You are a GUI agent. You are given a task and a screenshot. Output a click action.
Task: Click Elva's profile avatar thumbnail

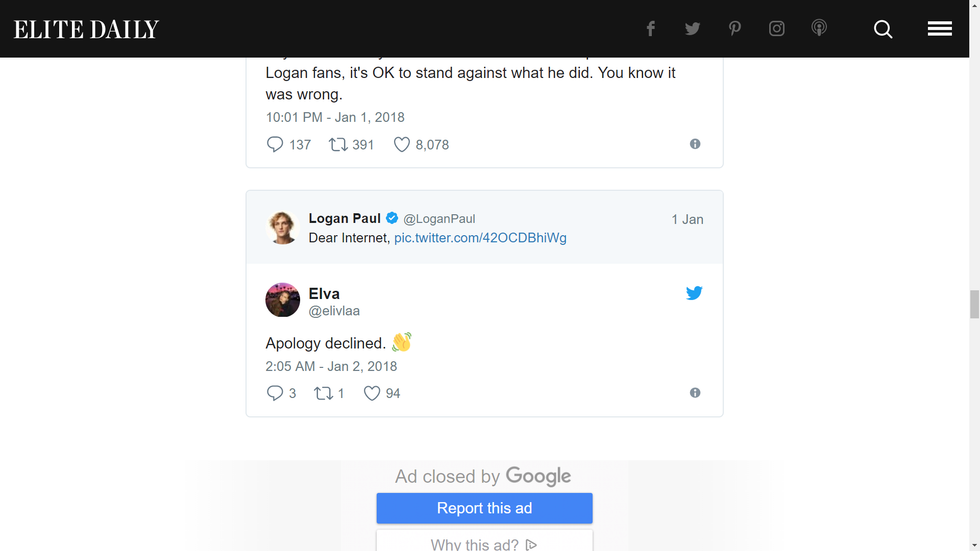pos(283,300)
